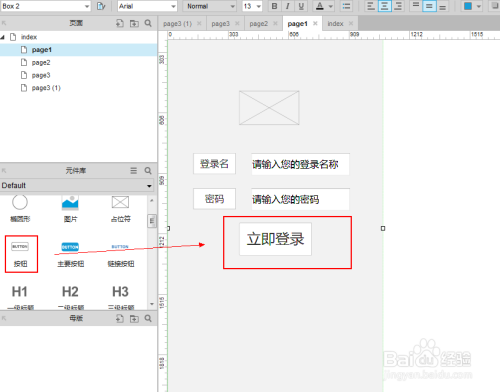The height and width of the screenshot is (392, 500).
Task: Open the font size 13 dropdown
Action: click(252, 6)
